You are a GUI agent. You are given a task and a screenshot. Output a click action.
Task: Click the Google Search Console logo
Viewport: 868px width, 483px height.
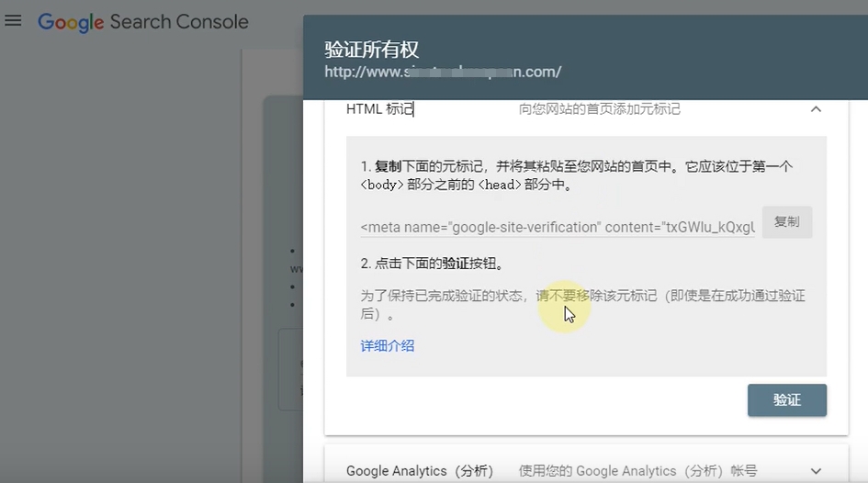pos(142,22)
